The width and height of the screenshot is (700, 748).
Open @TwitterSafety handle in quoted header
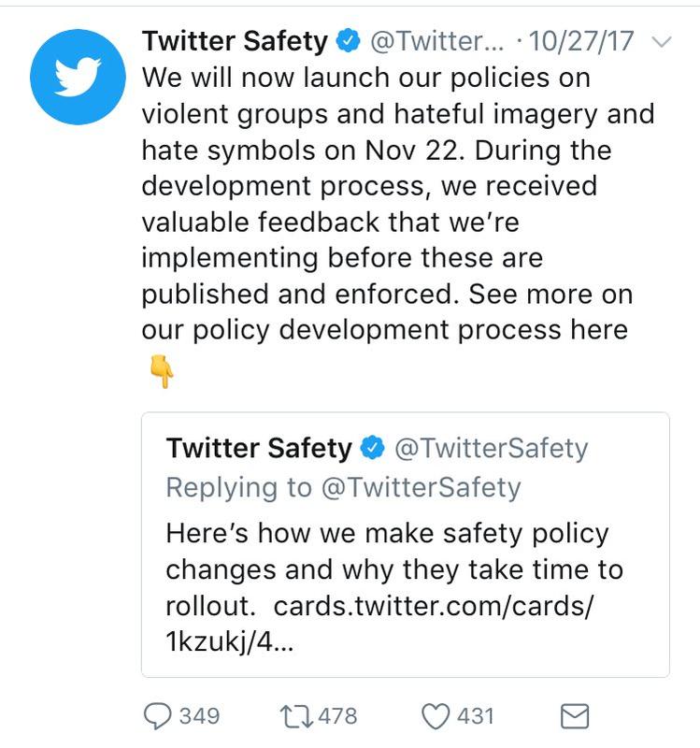tap(492, 449)
